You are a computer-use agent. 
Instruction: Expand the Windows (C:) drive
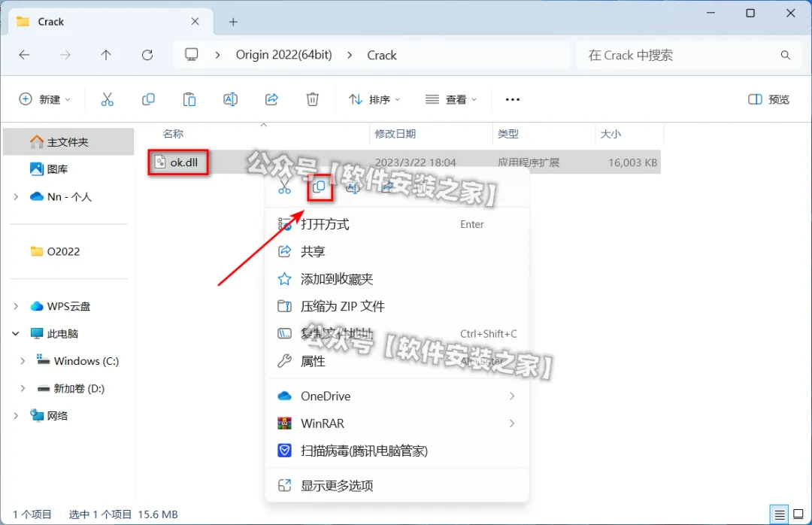[23, 361]
